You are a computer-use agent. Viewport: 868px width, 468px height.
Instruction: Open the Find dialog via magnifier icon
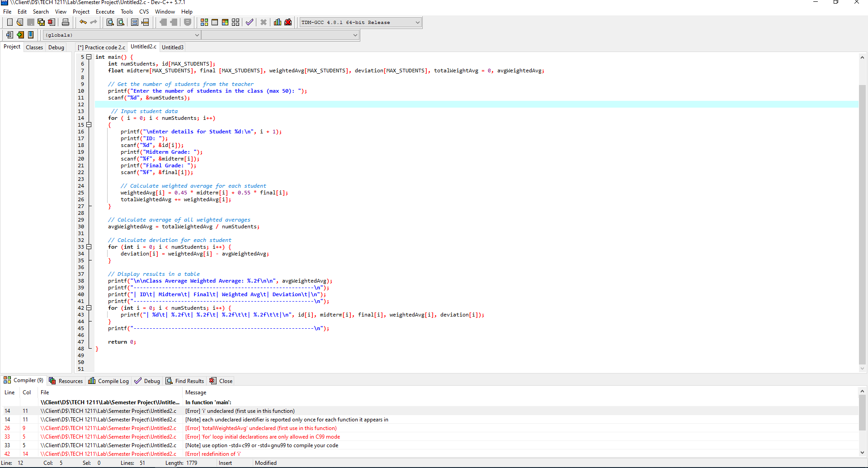pyautogui.click(x=110, y=22)
